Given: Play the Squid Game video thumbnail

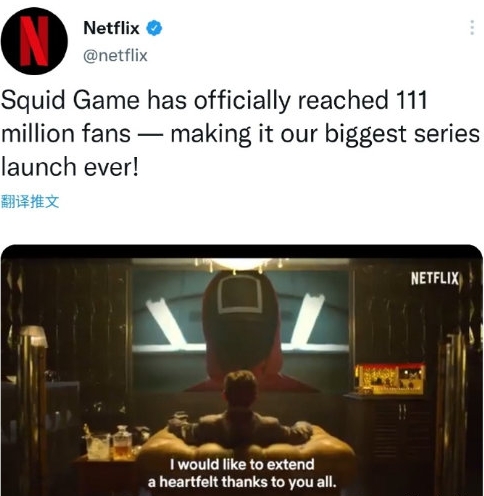Looking at the screenshot, I should pos(242,370).
